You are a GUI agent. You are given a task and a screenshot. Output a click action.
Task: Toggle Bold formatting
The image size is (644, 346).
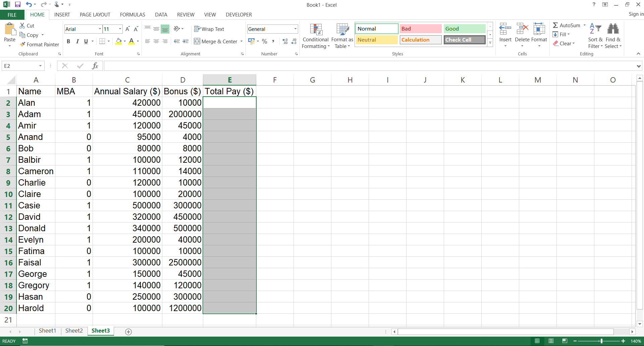click(68, 41)
